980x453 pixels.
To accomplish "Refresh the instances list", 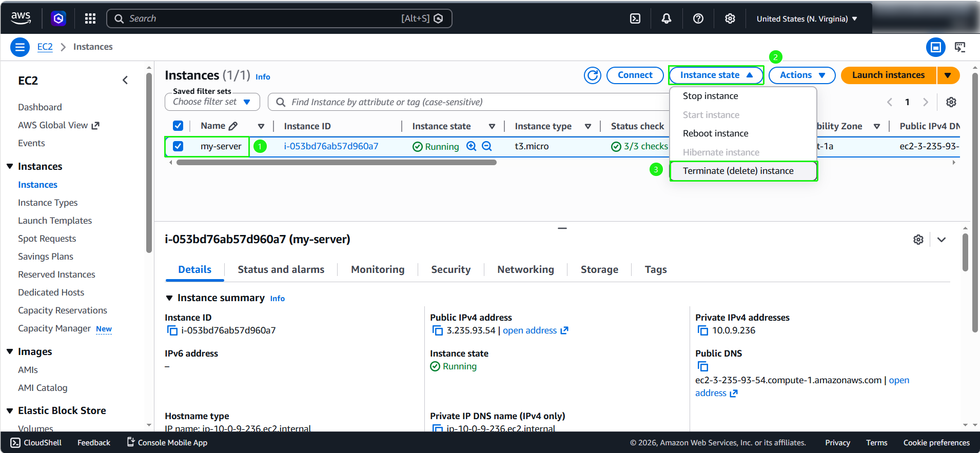I will 593,75.
